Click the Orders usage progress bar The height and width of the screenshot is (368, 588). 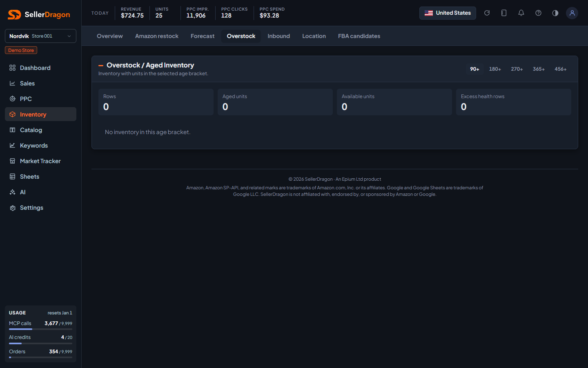[40, 357]
